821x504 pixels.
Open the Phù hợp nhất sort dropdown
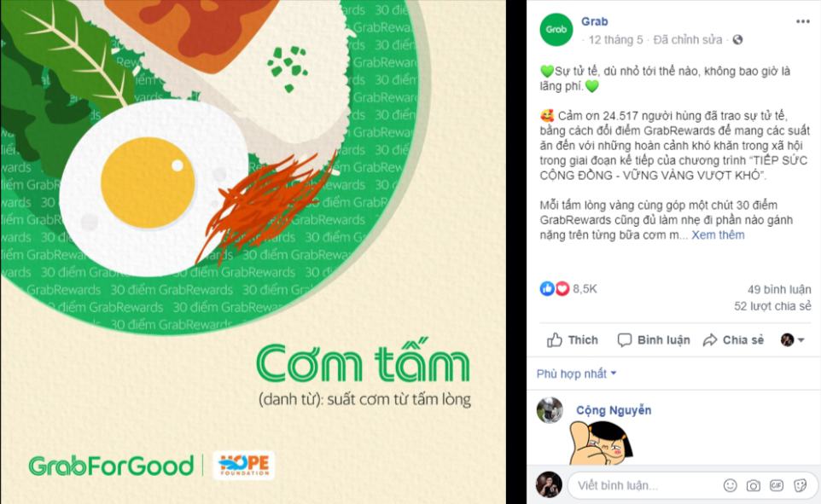(x=576, y=374)
